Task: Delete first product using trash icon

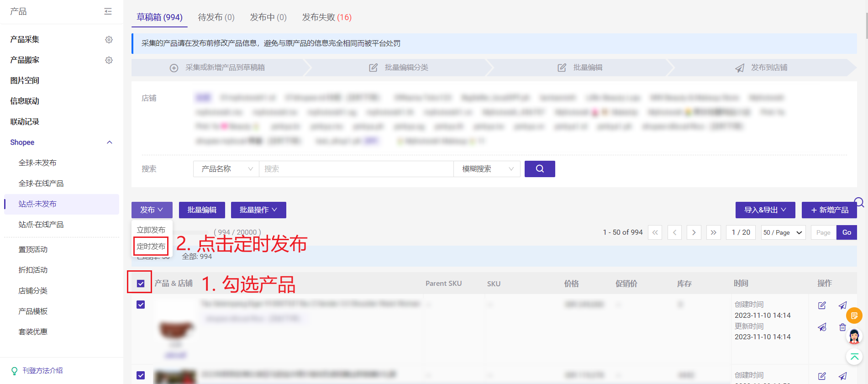Action: (x=842, y=327)
